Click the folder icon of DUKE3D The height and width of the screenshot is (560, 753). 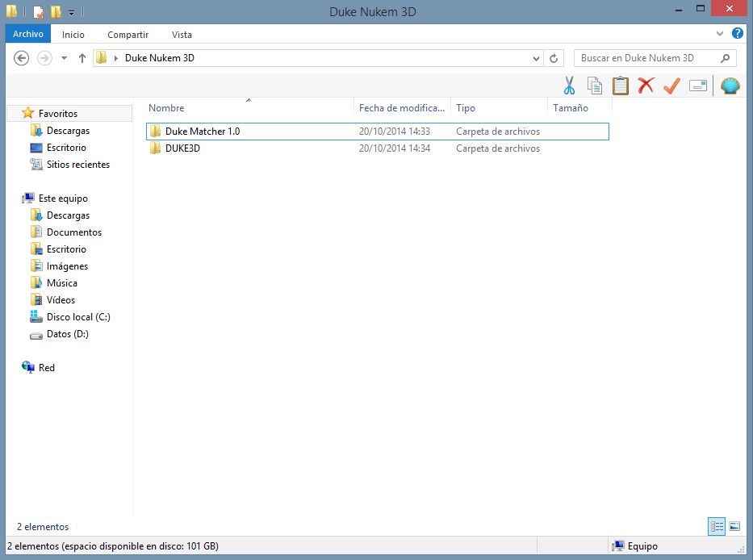click(x=155, y=148)
